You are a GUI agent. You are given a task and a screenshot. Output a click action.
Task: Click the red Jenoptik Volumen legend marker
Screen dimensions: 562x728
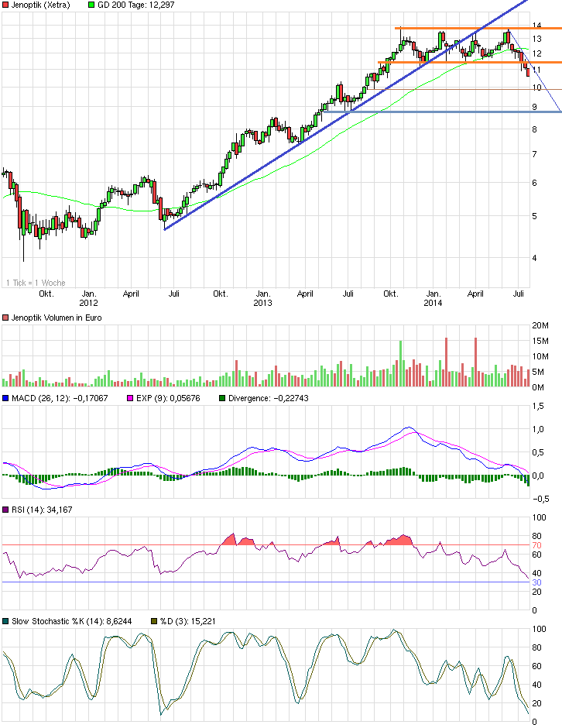click(x=5, y=318)
